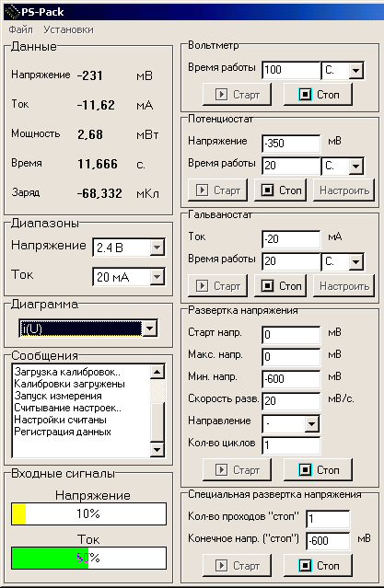Open the Диаграмма i(U) dropdown
The image size is (384, 588).
pos(149,329)
